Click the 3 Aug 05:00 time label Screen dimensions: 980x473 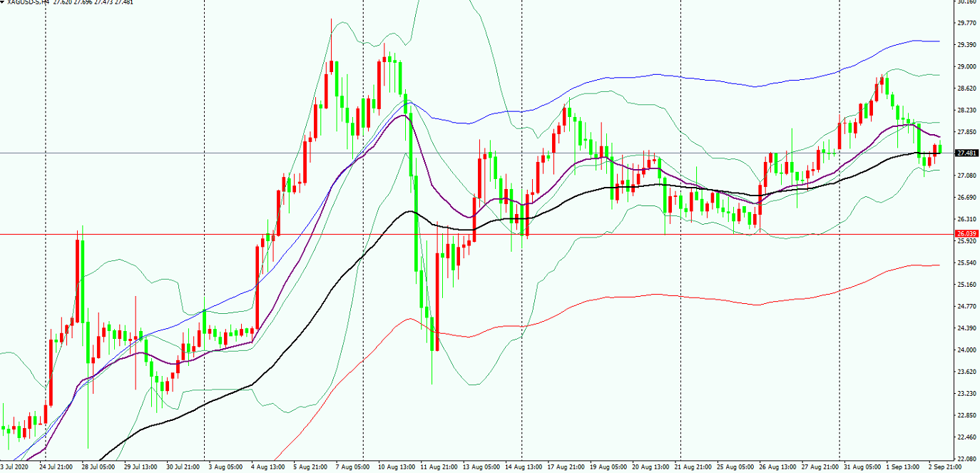[x=225, y=467]
